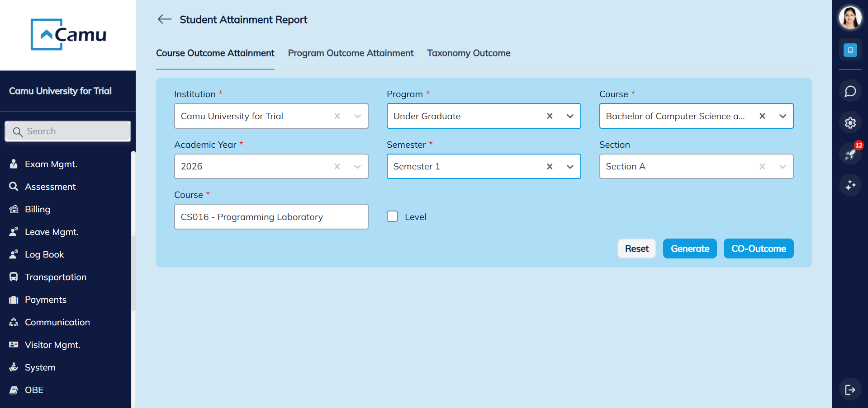The height and width of the screenshot is (408, 868).
Task: Click the Transportation sidebar icon
Action: tap(13, 277)
